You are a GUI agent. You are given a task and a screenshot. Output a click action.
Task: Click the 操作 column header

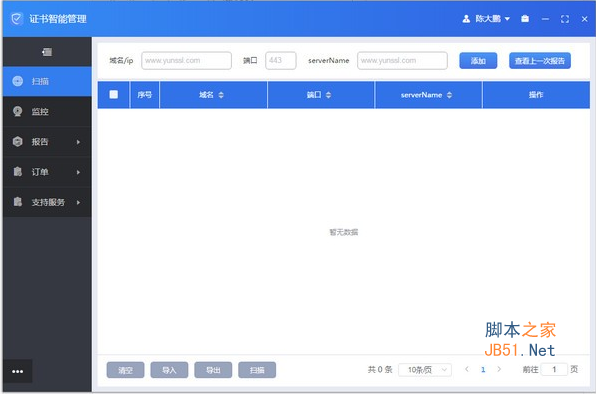[x=536, y=95]
